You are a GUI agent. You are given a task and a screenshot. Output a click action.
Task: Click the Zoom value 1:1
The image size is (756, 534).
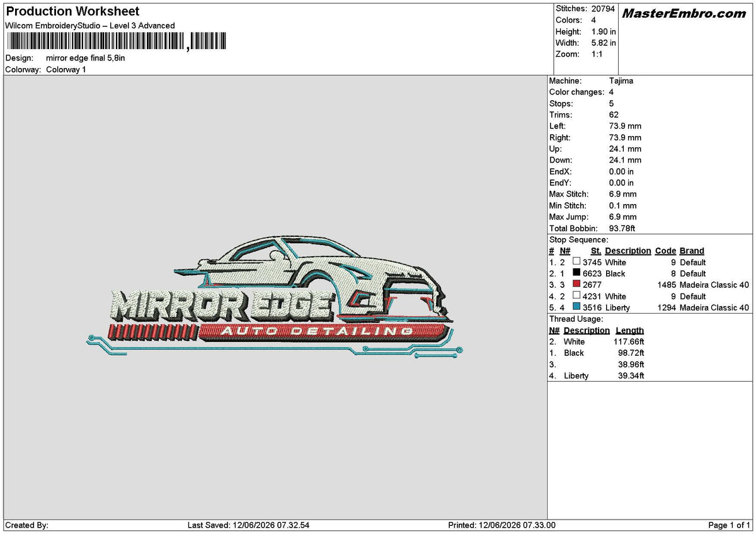[597, 54]
